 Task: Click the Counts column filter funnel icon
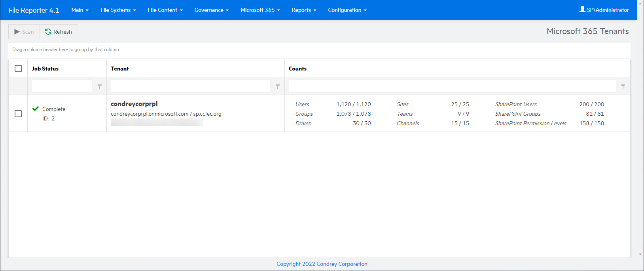[x=623, y=86]
